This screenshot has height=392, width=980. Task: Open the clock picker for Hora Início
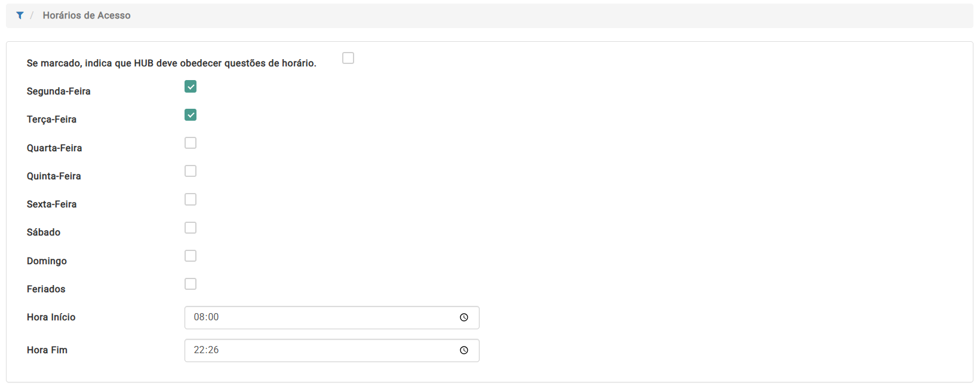tap(464, 318)
